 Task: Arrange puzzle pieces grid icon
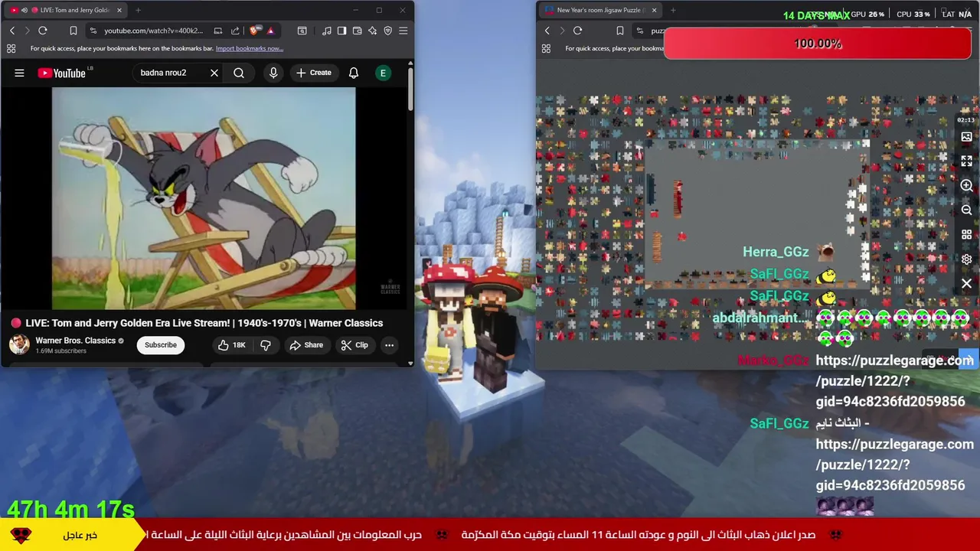[x=966, y=235]
